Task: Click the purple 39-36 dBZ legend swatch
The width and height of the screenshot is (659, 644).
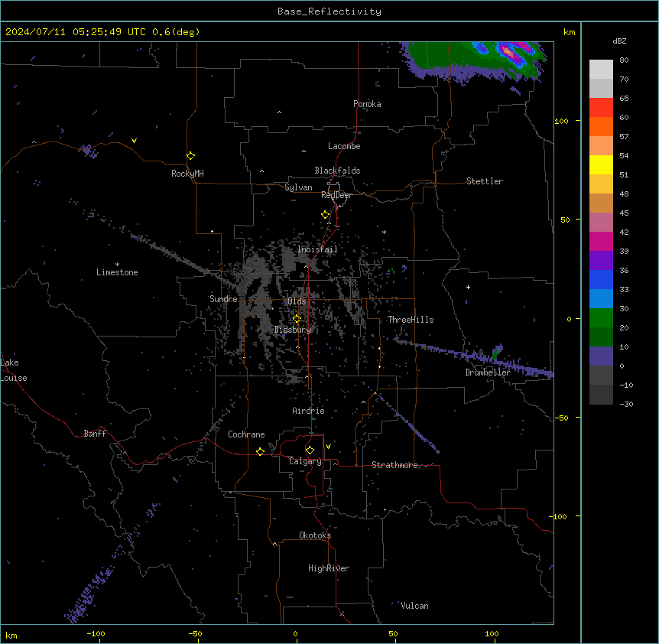Action: click(601, 261)
